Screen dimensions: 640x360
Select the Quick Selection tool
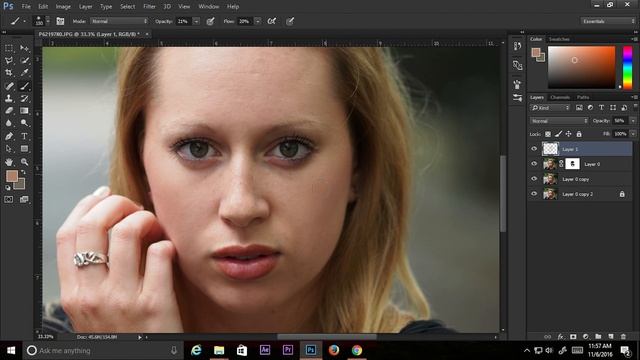(24, 60)
